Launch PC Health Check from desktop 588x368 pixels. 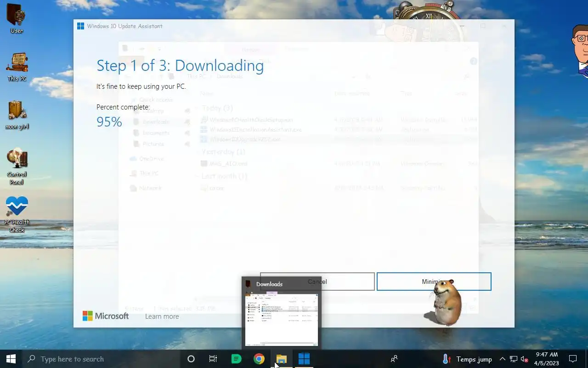pyautogui.click(x=17, y=214)
